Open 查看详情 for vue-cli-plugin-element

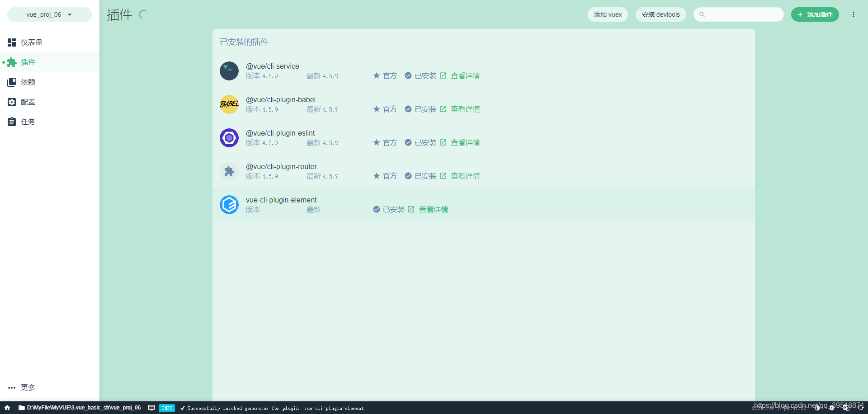click(x=434, y=210)
